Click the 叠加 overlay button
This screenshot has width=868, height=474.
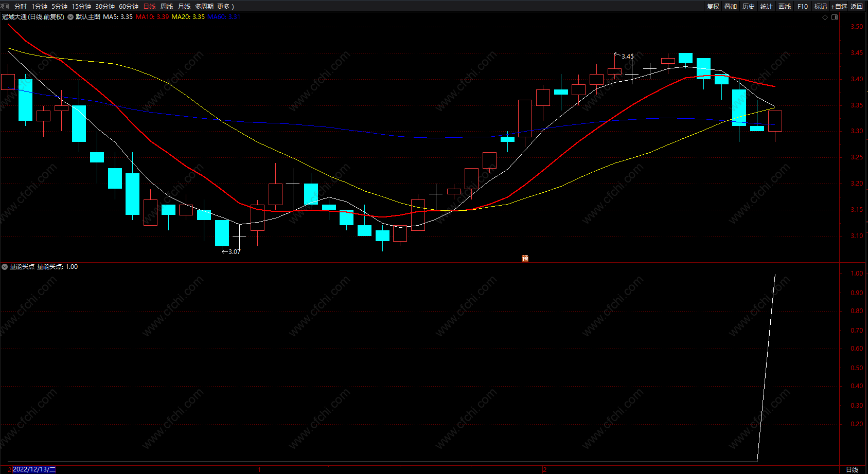click(731, 7)
